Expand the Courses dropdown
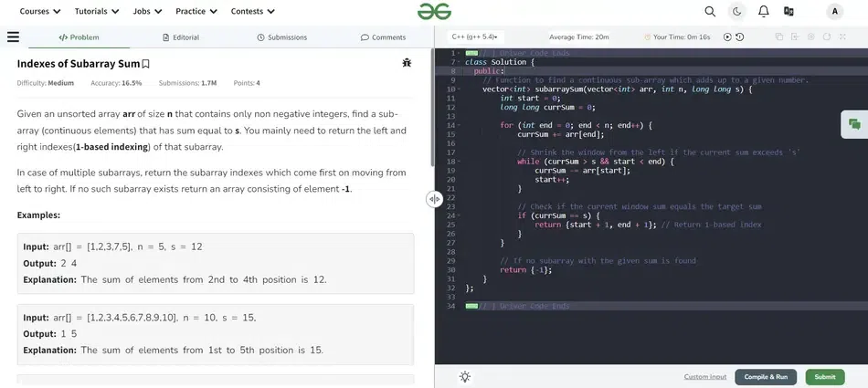The height and width of the screenshot is (388, 868). (40, 11)
